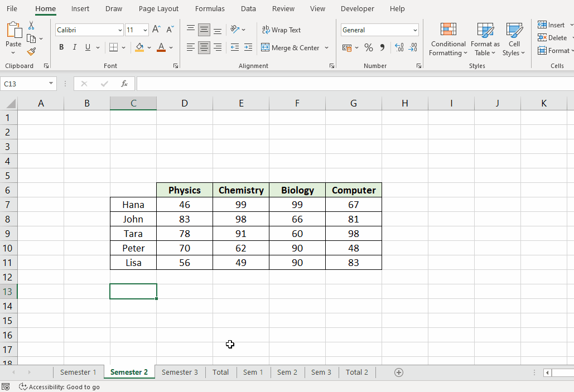Apply Merge & Center to selection
The image size is (574, 392).
point(290,47)
